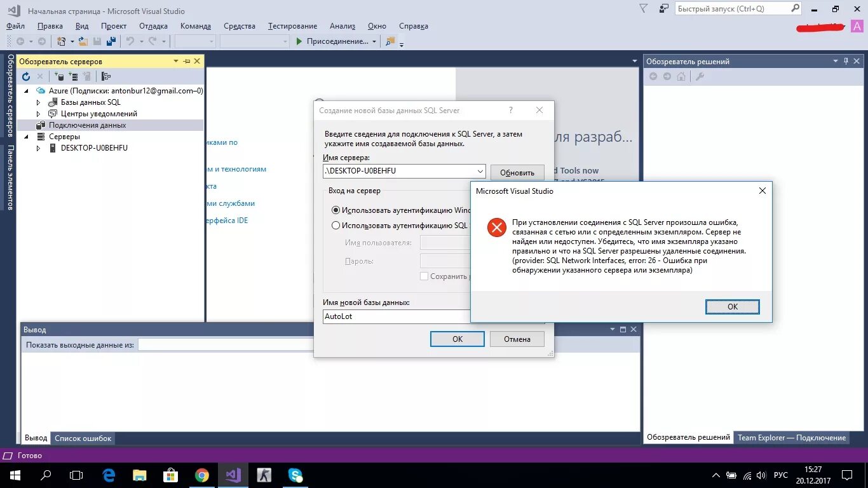This screenshot has height=488, width=868.
Task: Open the Тестирование menu
Action: click(x=292, y=26)
